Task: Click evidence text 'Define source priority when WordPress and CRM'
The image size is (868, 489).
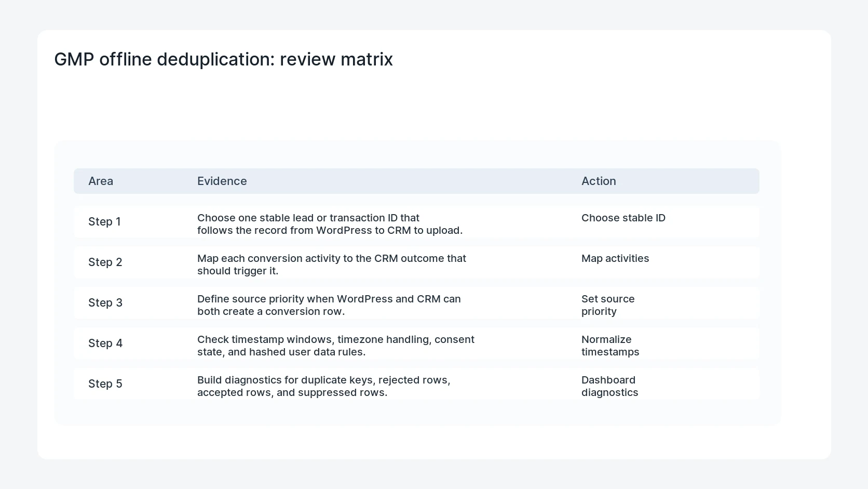Action: 319,299
